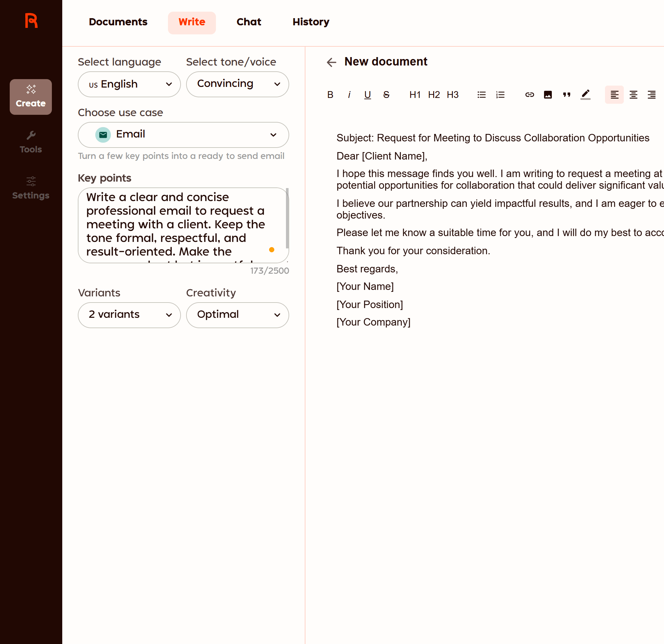Toggle strikethrough formatting
664x644 pixels.
[x=386, y=95]
